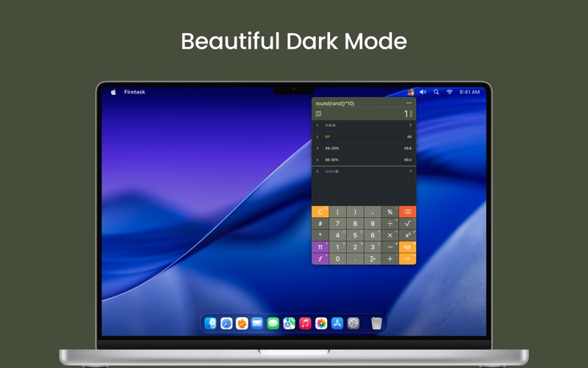Open System Settings from the Dock

click(x=354, y=323)
